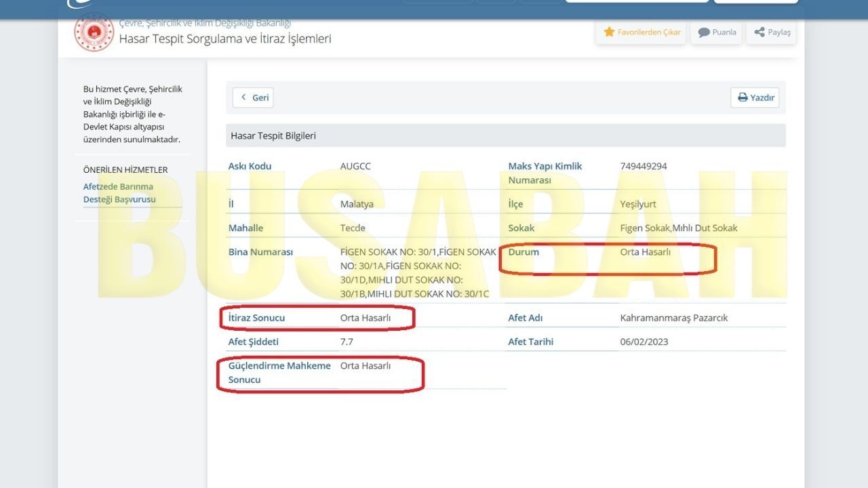This screenshot has height=488, width=868.
Task: Click the Askı Kodu value AUGCC
Action: point(355,166)
